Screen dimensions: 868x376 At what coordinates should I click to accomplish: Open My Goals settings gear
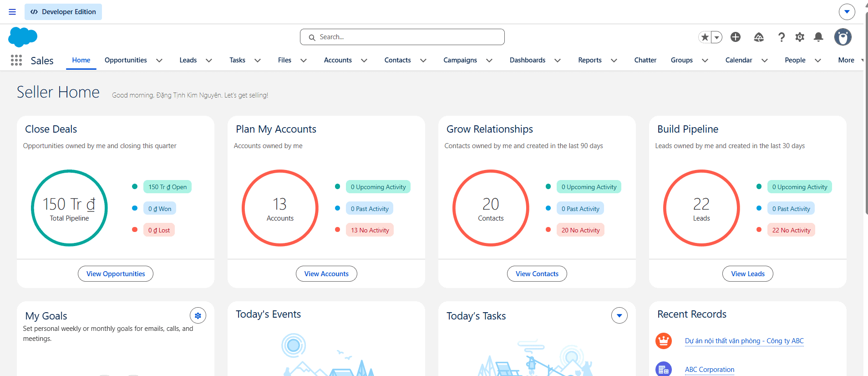pos(198,315)
